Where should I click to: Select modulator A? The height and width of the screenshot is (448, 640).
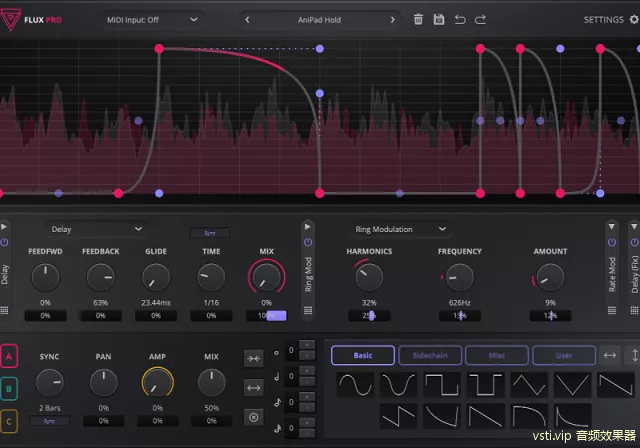10,356
